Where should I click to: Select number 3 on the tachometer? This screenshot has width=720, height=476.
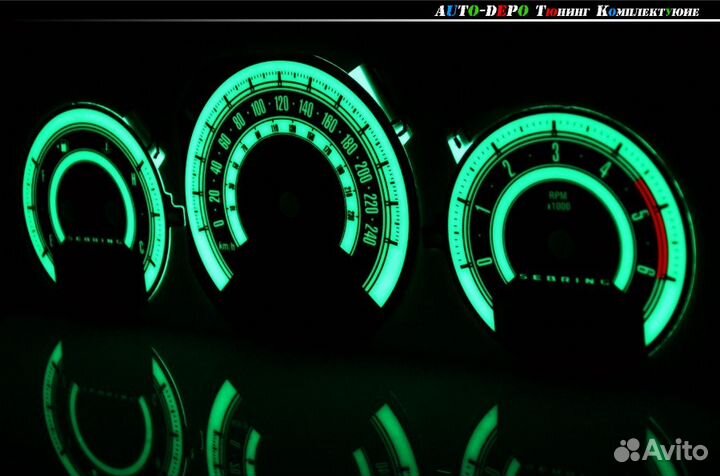click(x=554, y=150)
